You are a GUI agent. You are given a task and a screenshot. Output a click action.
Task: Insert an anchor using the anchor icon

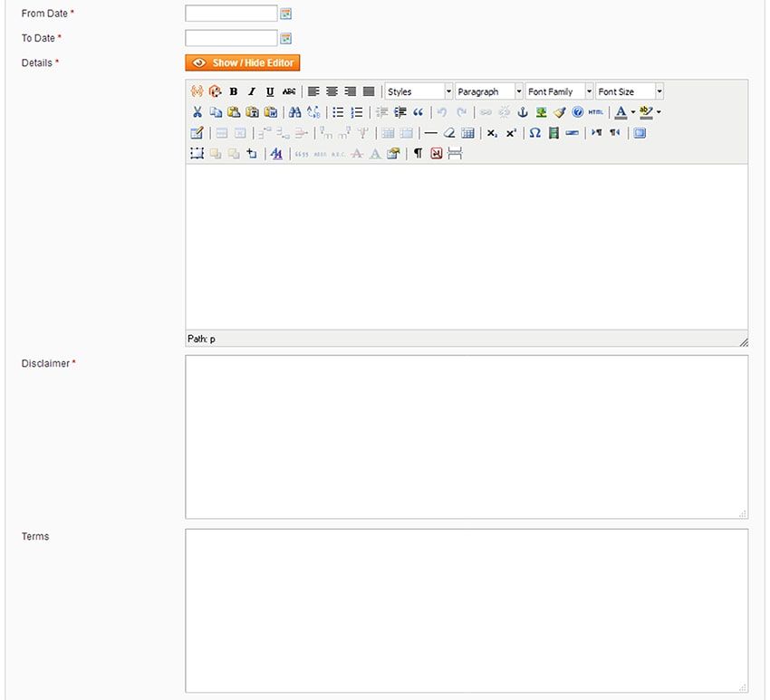(x=522, y=112)
